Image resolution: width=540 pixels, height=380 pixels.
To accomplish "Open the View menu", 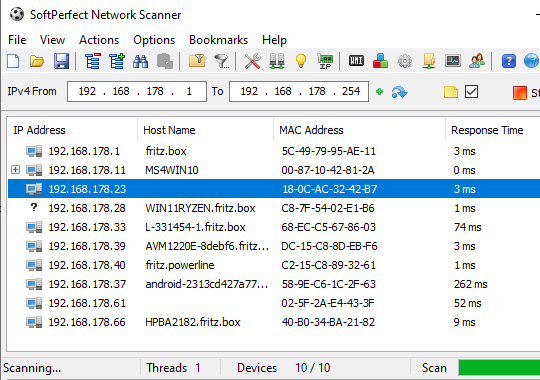I will tap(52, 40).
